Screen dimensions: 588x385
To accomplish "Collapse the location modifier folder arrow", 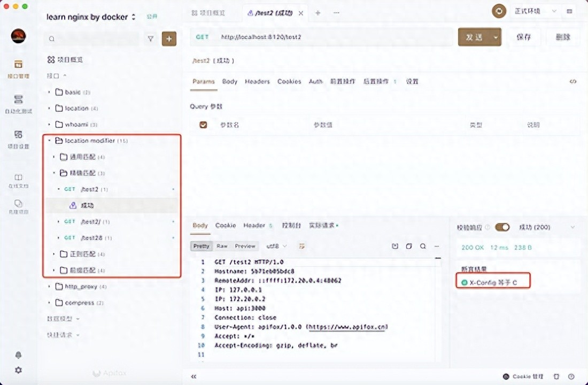I will (x=49, y=140).
